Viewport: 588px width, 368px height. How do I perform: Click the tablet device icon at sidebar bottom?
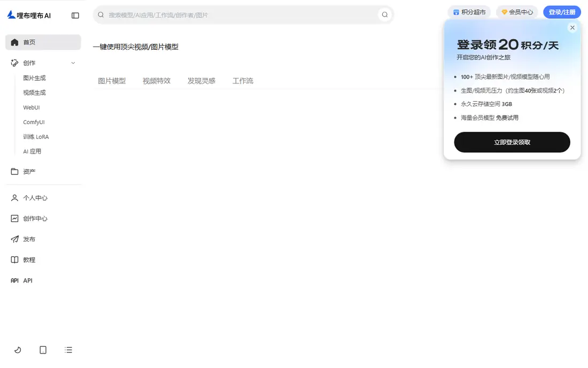pyautogui.click(x=43, y=350)
